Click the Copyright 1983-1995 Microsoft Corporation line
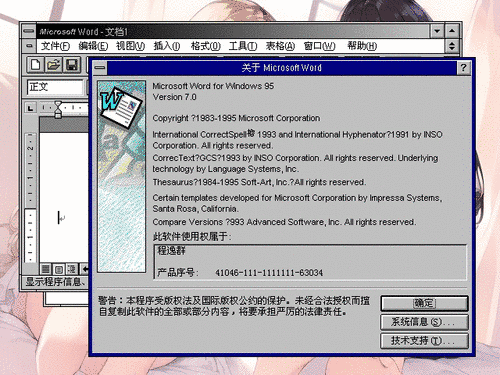The image size is (500, 375). coord(236,118)
